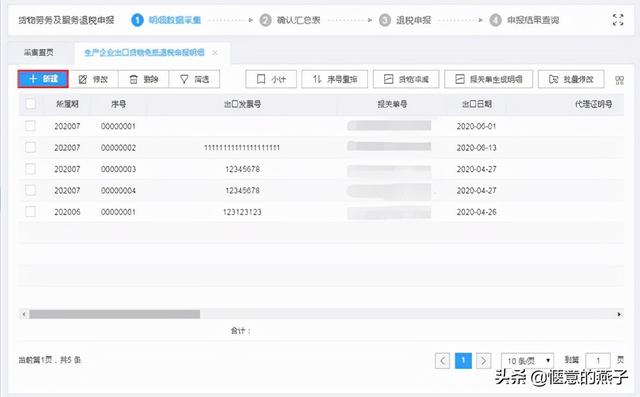Image resolution: width=640 pixels, height=397 pixels.
Task: Click the blue 新建 (New) button
Action: pyautogui.click(x=43, y=79)
